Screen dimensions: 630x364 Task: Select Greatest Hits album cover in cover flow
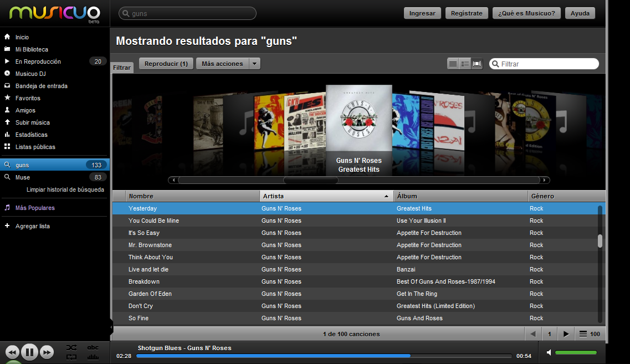pyautogui.click(x=359, y=117)
